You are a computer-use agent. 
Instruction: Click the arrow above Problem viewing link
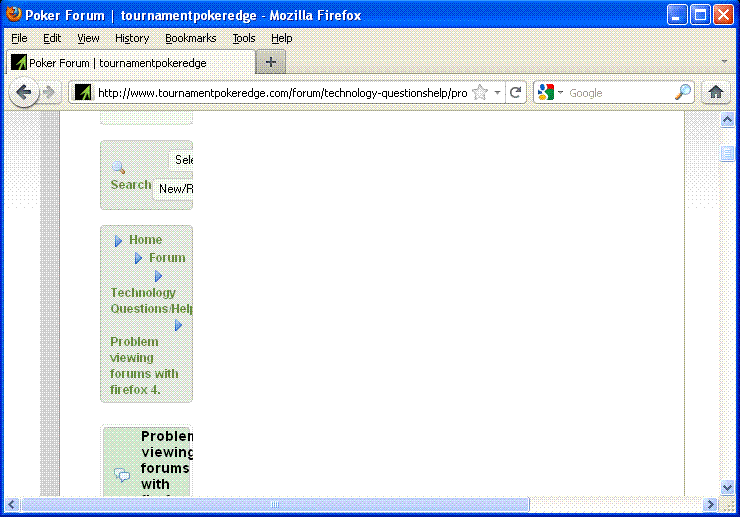pyautogui.click(x=178, y=325)
